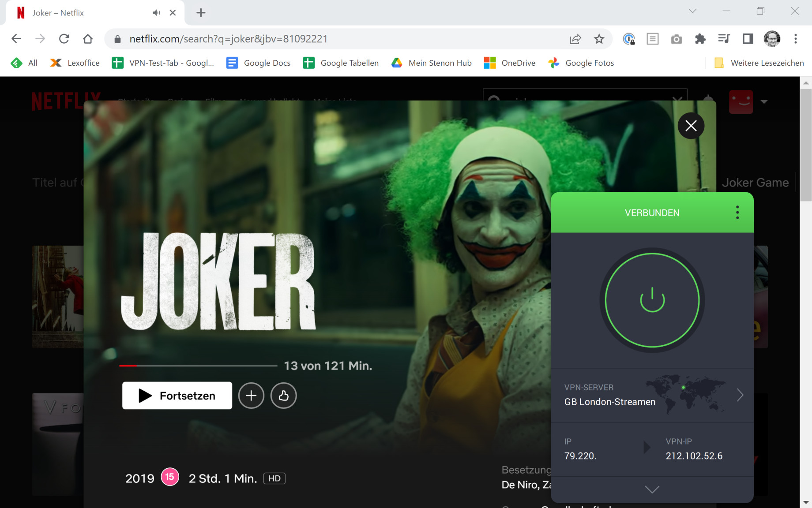Open the Chrome profile avatar
The width and height of the screenshot is (812, 508).
click(x=772, y=39)
